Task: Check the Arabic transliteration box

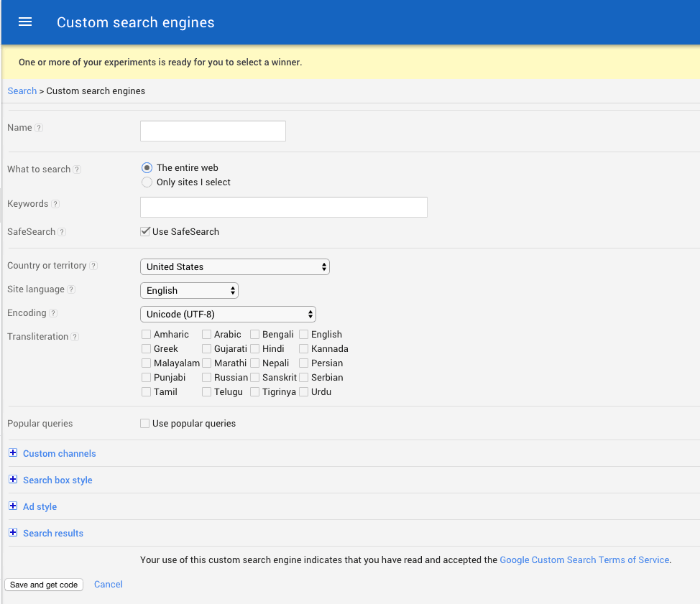Action: (206, 335)
